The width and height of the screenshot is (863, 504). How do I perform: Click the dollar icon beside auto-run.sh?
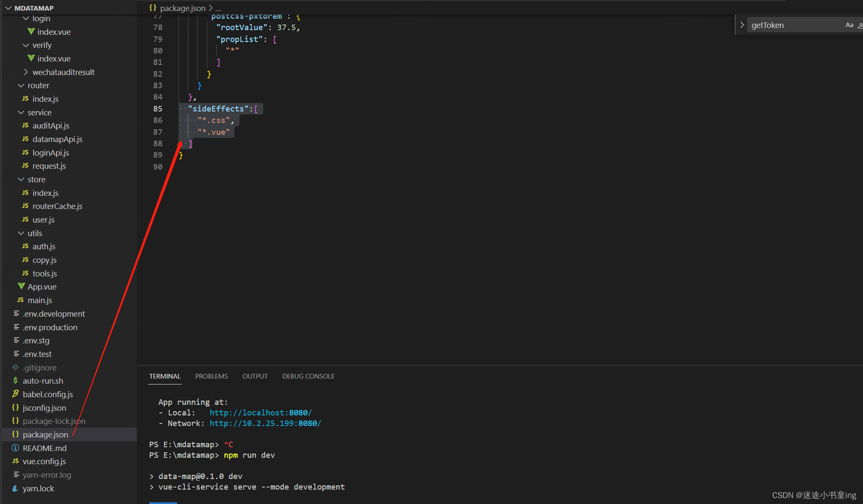[x=16, y=381]
